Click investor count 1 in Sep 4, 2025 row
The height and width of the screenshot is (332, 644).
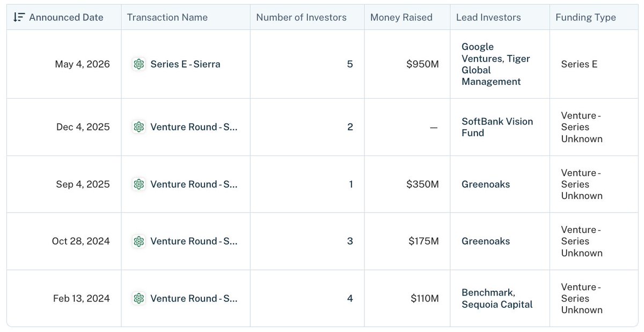tap(350, 185)
